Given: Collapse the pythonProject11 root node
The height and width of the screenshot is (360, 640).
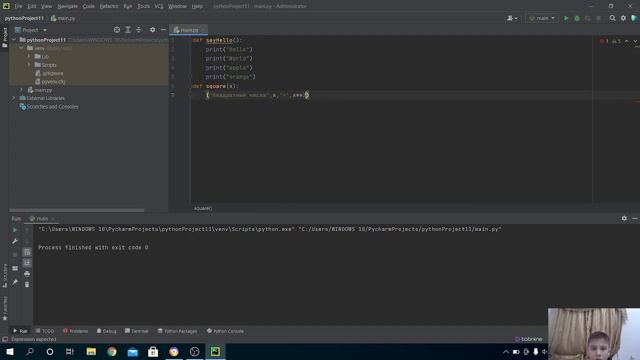Looking at the screenshot, I should tap(14, 40).
